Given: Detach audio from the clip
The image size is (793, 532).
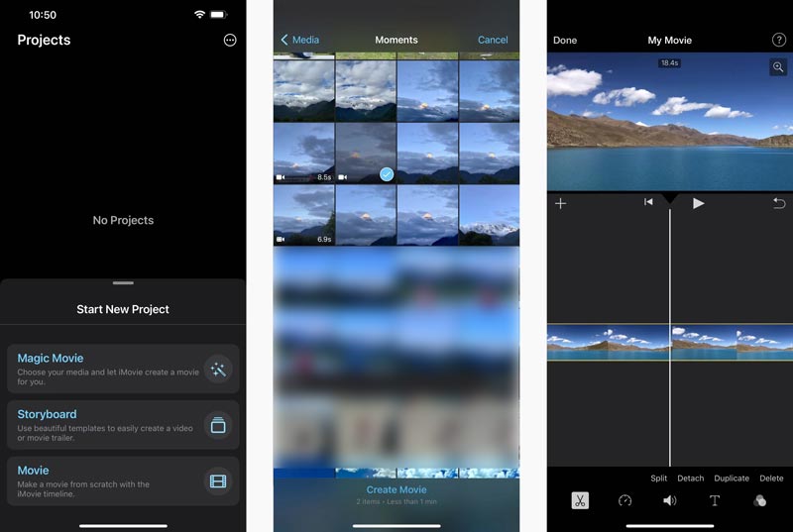Looking at the screenshot, I should tap(690, 478).
